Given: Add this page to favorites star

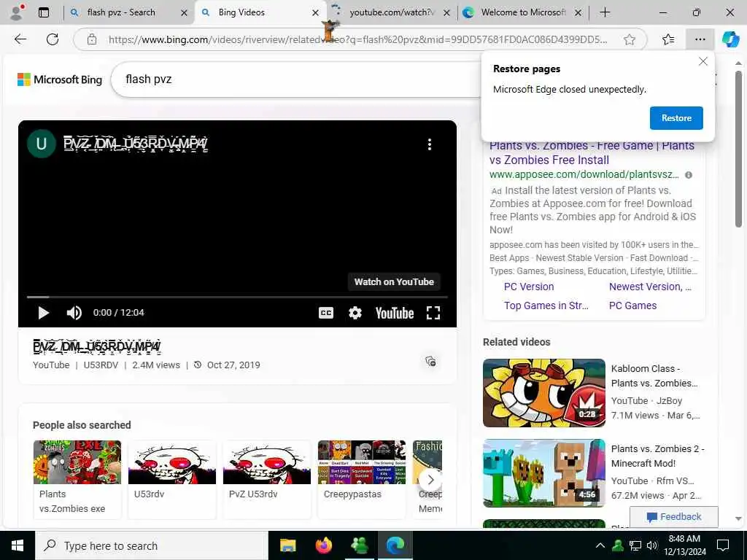Looking at the screenshot, I should coord(630,39).
